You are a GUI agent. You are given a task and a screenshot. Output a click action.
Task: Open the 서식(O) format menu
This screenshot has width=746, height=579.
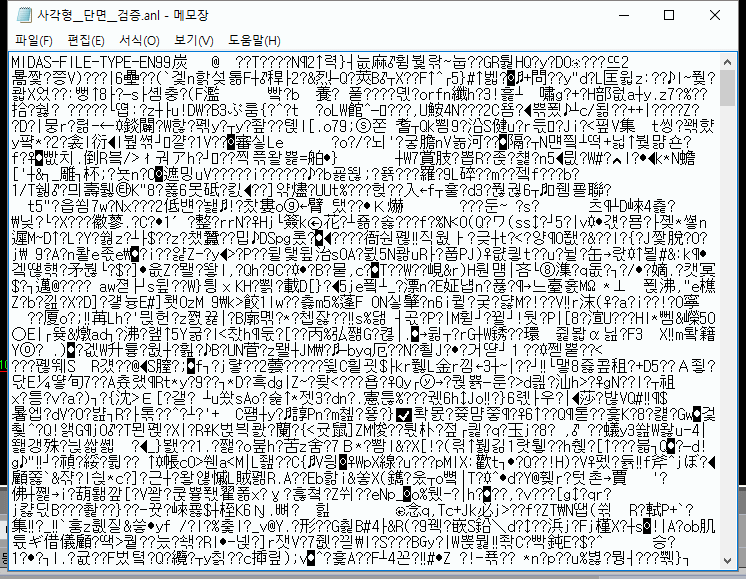pos(139,40)
